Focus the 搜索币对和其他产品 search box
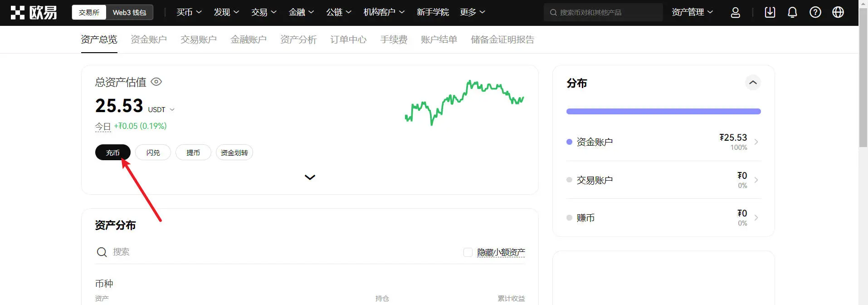Viewport: 868px width, 305px height. pos(603,12)
